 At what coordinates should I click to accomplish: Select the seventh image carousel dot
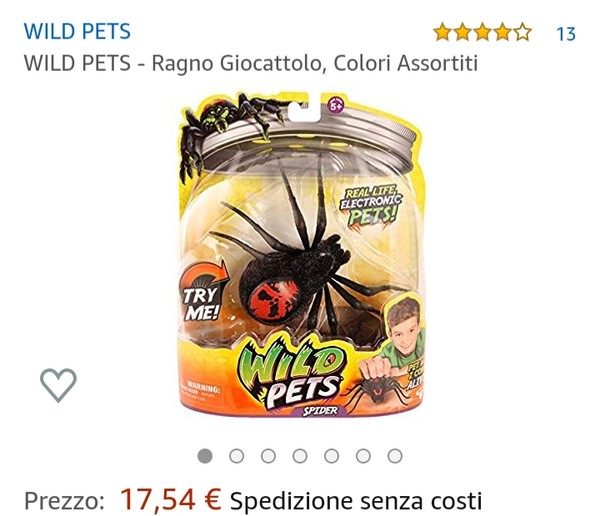395,456
